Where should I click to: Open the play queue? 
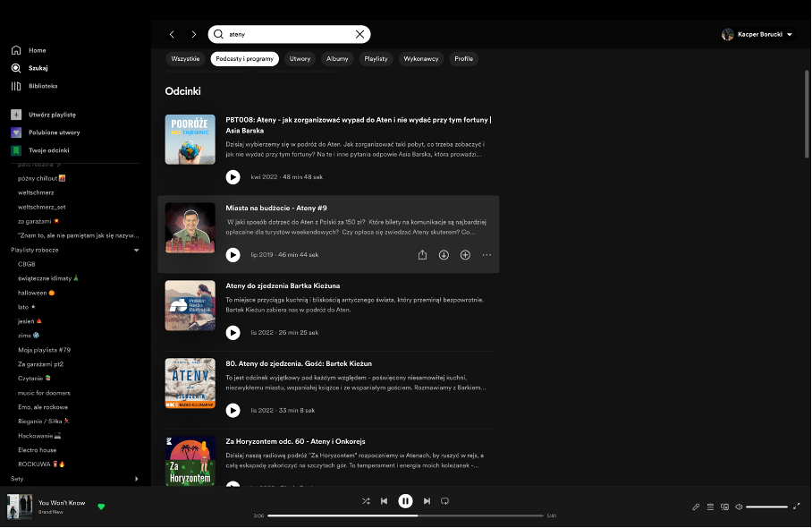click(710, 507)
